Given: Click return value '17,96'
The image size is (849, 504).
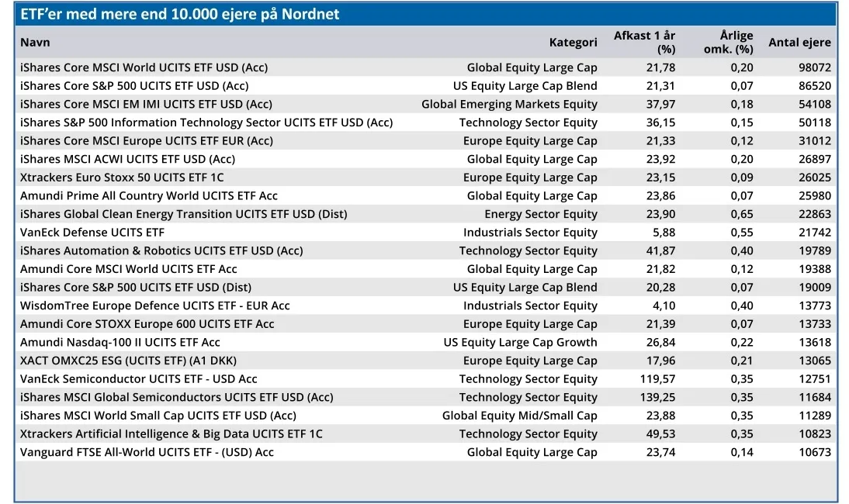Looking at the screenshot, I should [660, 361].
